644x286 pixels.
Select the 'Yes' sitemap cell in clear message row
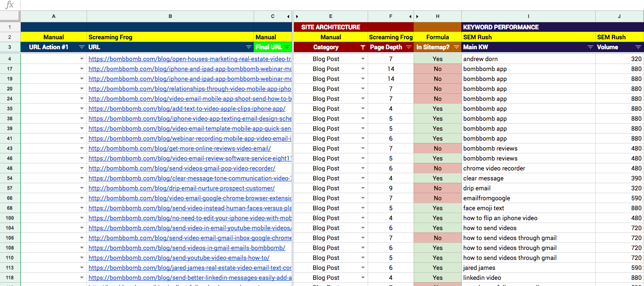438,179
